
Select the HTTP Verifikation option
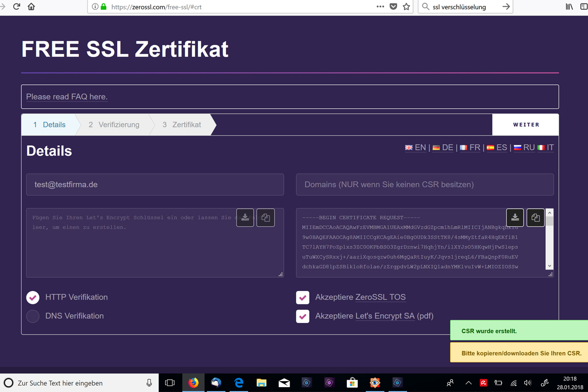coord(33,297)
